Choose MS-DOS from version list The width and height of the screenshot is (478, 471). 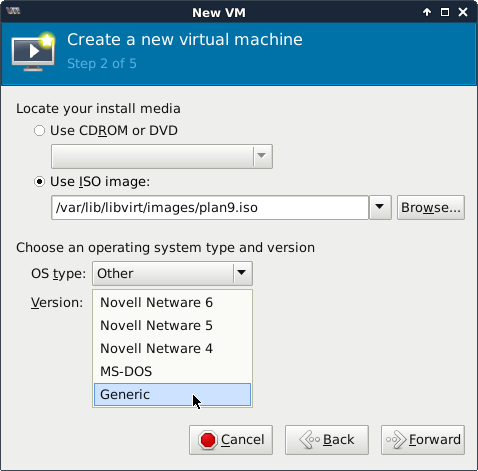[172, 371]
